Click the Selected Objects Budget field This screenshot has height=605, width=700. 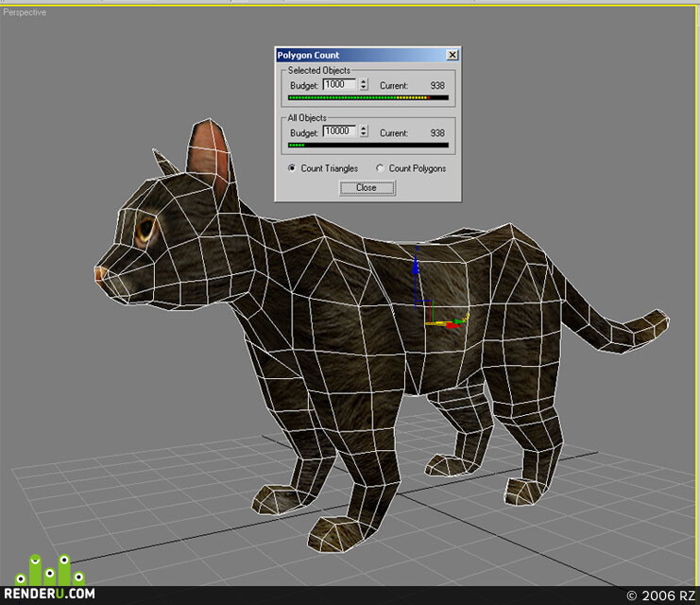pos(339,84)
